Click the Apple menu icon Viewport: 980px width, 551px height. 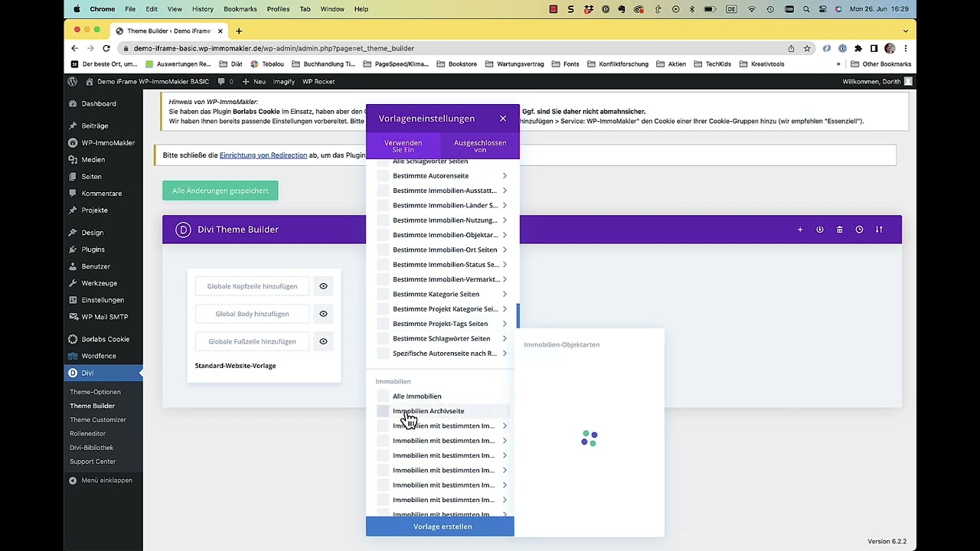(x=77, y=9)
